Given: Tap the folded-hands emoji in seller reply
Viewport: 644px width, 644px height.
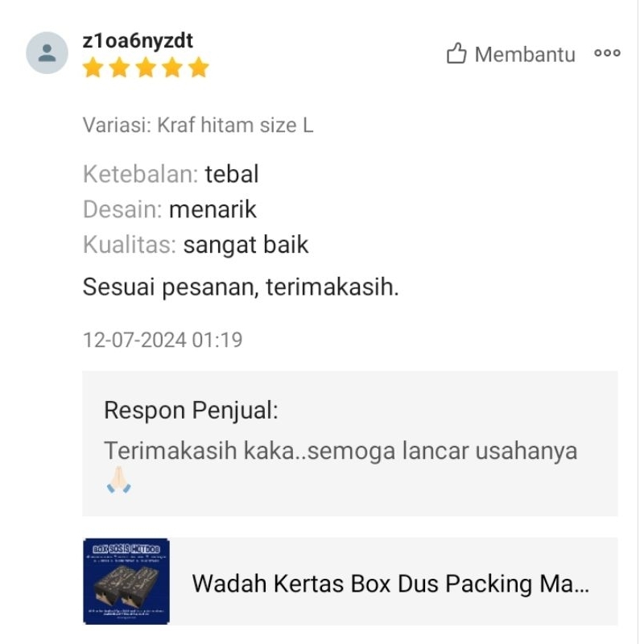Looking at the screenshot, I should point(118,480).
